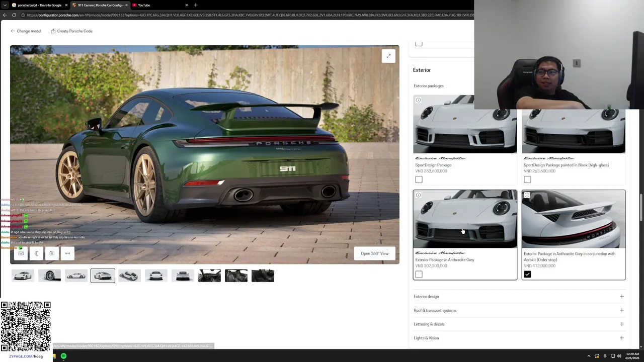Click the microphone tray icon
This screenshot has height=362, width=644.
pyautogui.click(x=605, y=356)
